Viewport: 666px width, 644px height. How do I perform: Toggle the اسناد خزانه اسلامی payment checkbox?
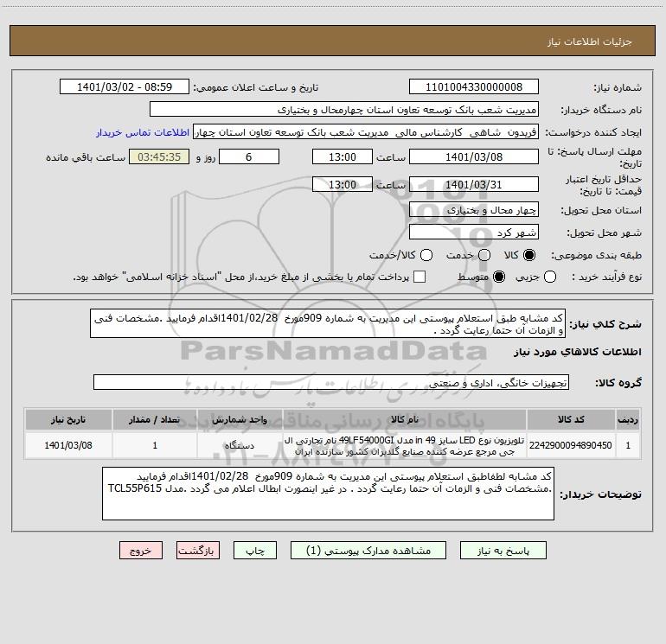[419, 277]
